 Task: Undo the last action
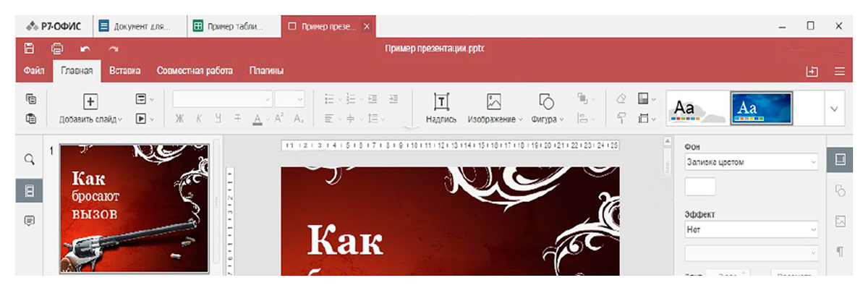click(85, 49)
